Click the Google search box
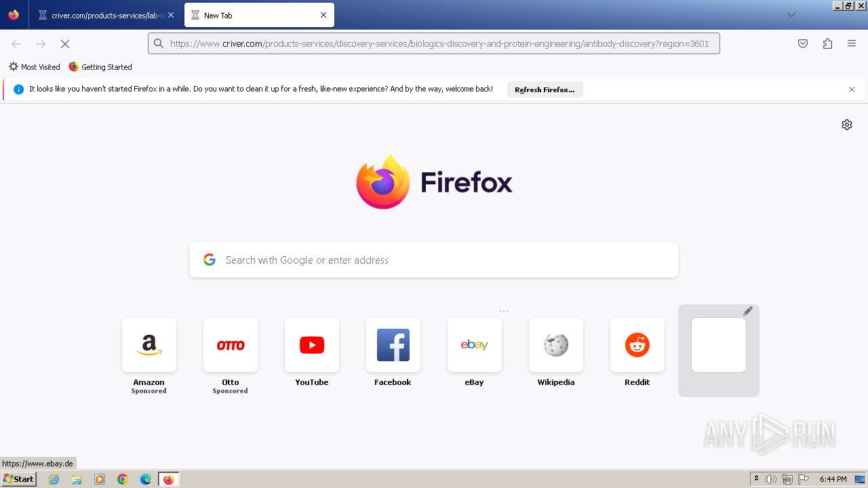This screenshot has width=868, height=488. click(x=434, y=260)
